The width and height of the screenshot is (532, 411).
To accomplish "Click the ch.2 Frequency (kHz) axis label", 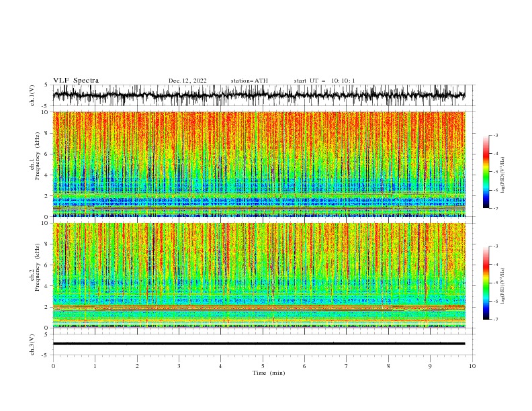I will (36, 267).
